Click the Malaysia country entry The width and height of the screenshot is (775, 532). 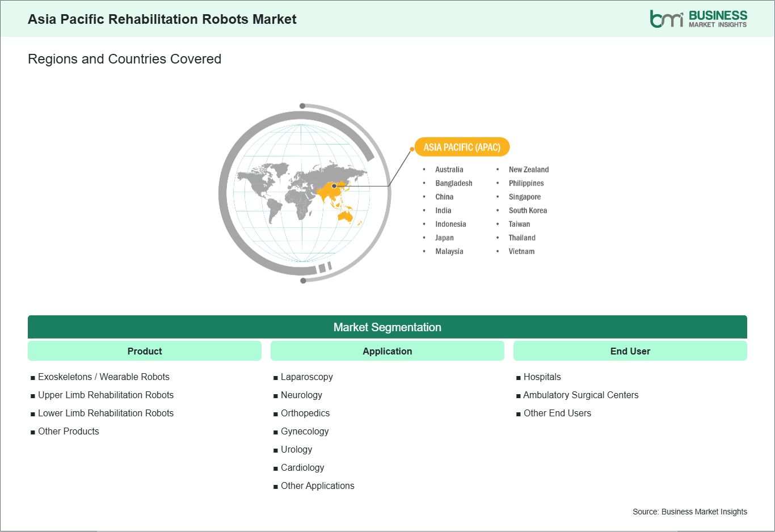click(x=449, y=251)
